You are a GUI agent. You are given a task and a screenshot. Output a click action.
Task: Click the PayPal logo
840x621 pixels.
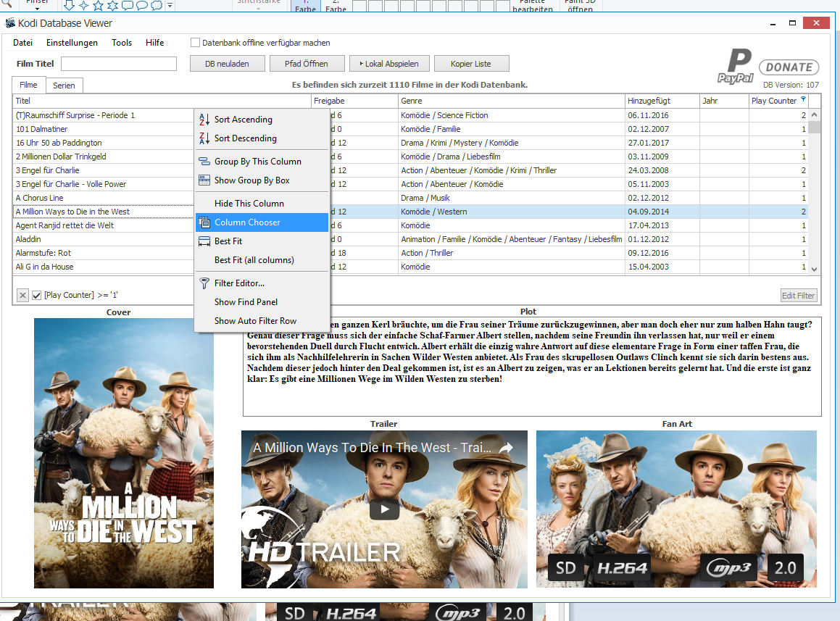point(736,66)
